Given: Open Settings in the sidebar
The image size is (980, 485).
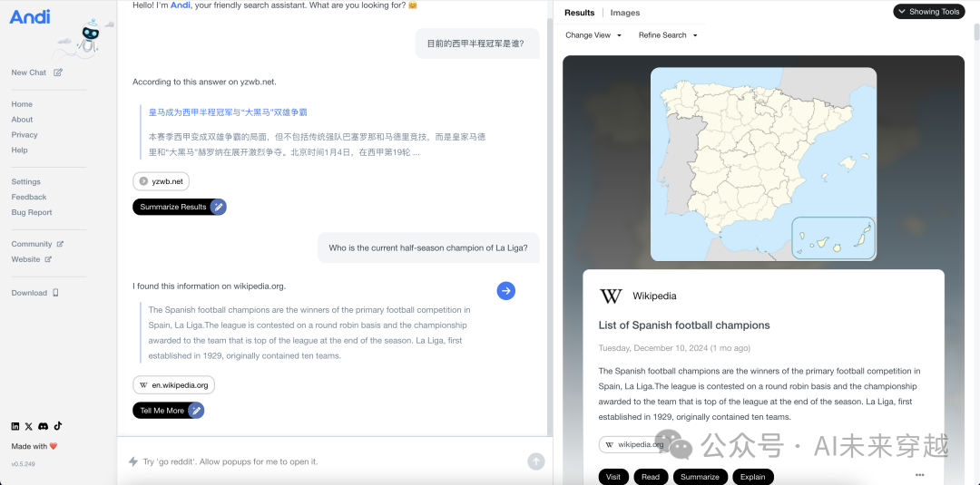Looking at the screenshot, I should click(x=25, y=181).
